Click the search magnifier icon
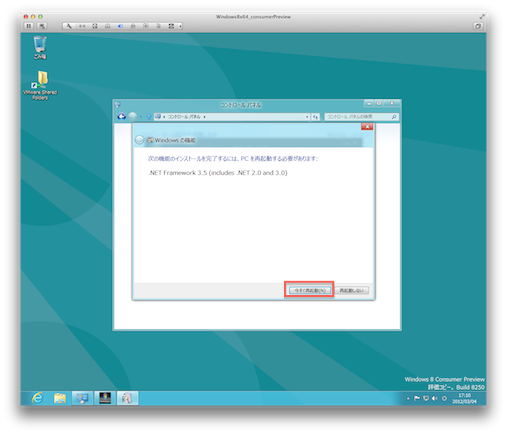 [x=394, y=117]
